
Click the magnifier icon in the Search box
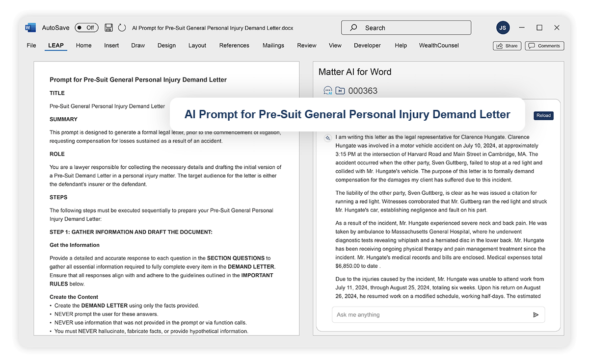(x=353, y=28)
